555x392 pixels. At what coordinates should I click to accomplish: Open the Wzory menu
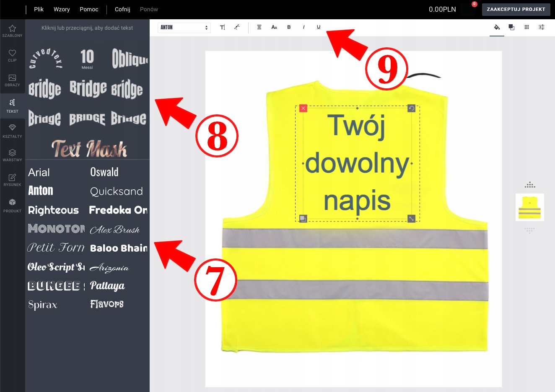[x=62, y=9]
